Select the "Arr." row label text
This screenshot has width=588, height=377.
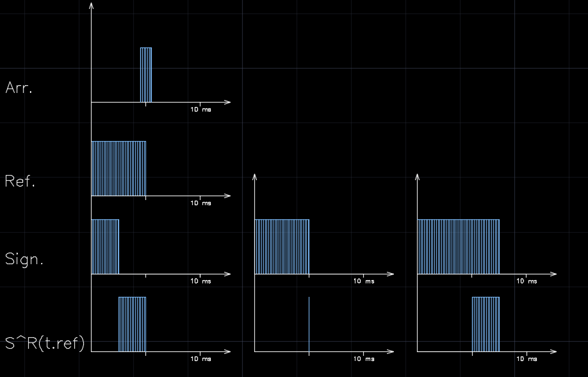[x=19, y=88]
